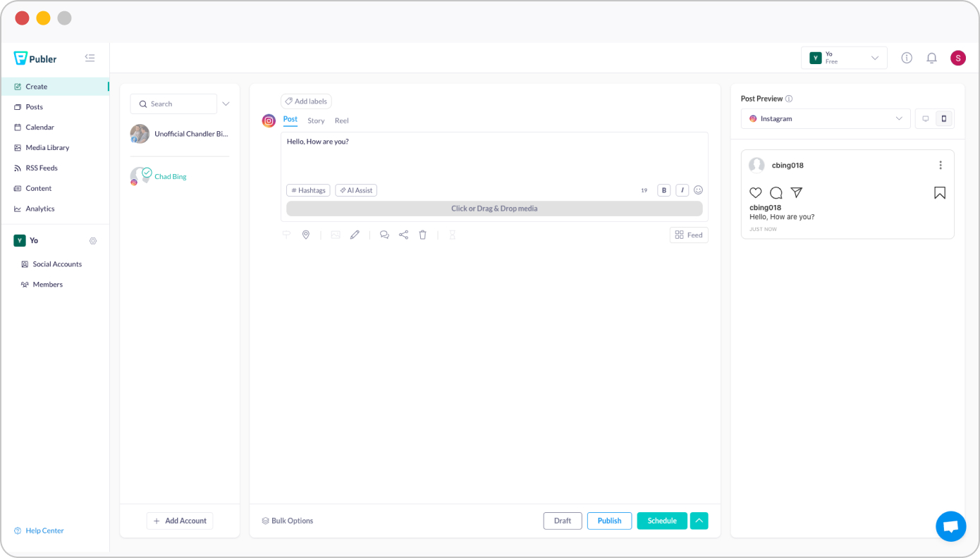Image resolution: width=980 pixels, height=558 pixels.
Task: Collapse the sidebar using the menu icon
Action: (x=90, y=58)
